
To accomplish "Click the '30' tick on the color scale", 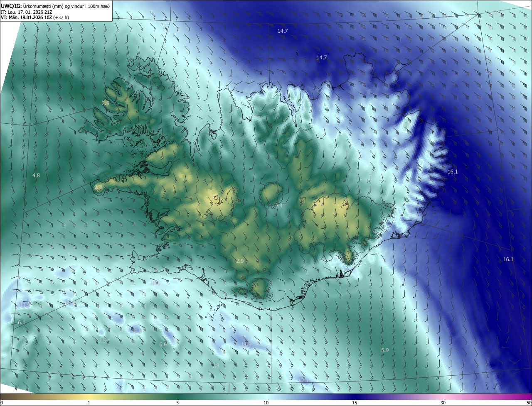I will [443, 403].
